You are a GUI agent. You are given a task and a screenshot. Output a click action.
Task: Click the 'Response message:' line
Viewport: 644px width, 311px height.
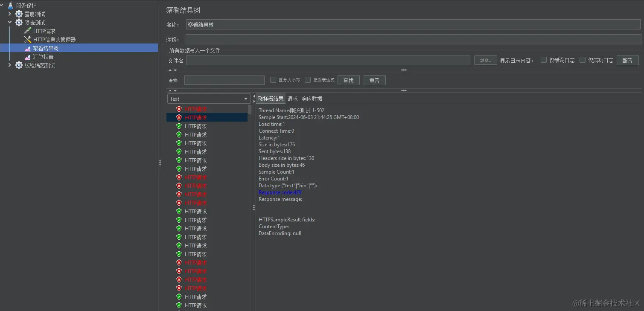click(280, 199)
